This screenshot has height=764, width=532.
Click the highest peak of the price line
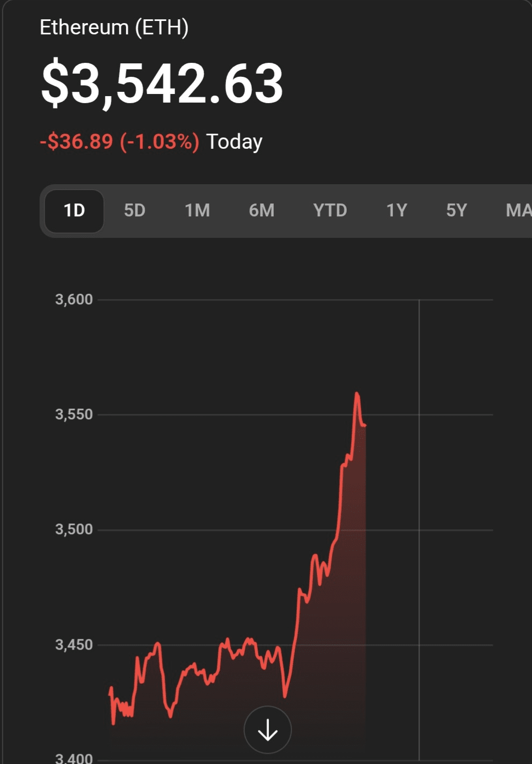357,394
